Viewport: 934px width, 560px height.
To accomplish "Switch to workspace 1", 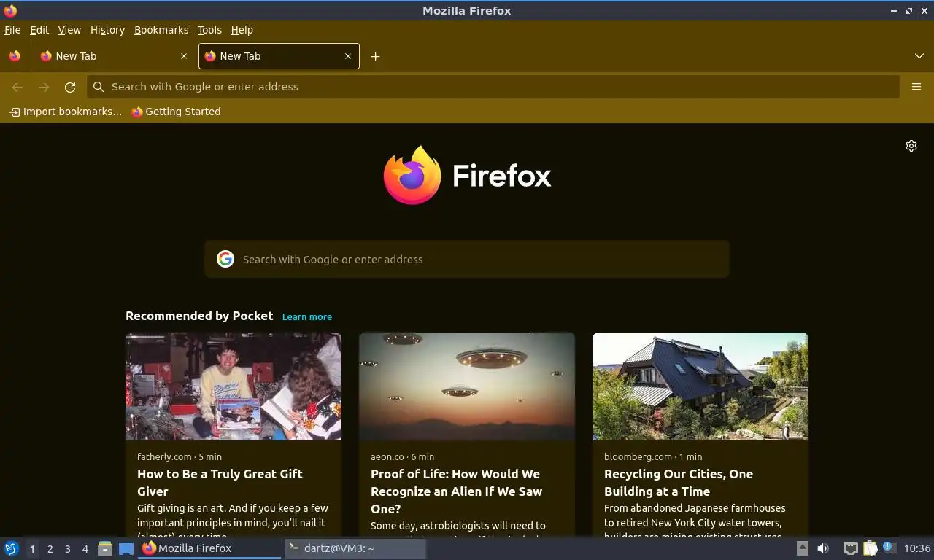I will [32, 548].
